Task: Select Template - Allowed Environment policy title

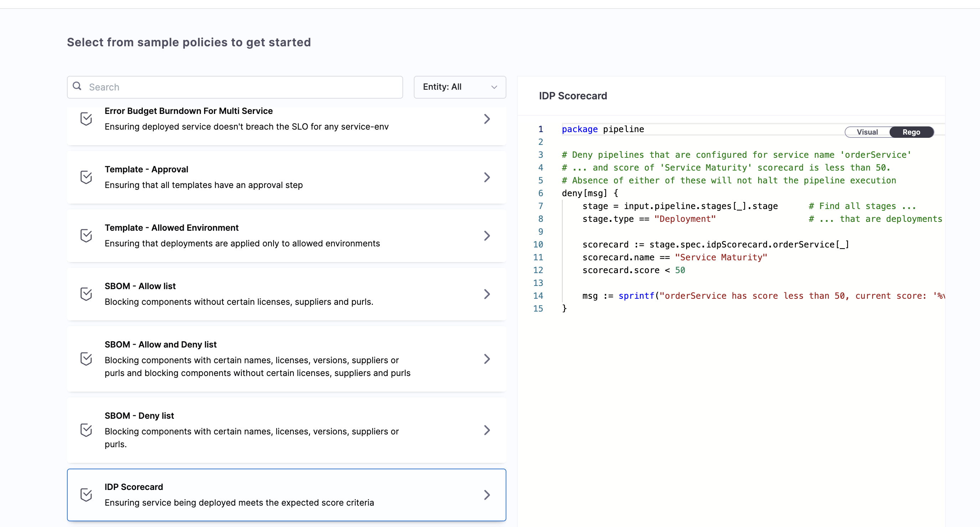Action: pos(172,228)
